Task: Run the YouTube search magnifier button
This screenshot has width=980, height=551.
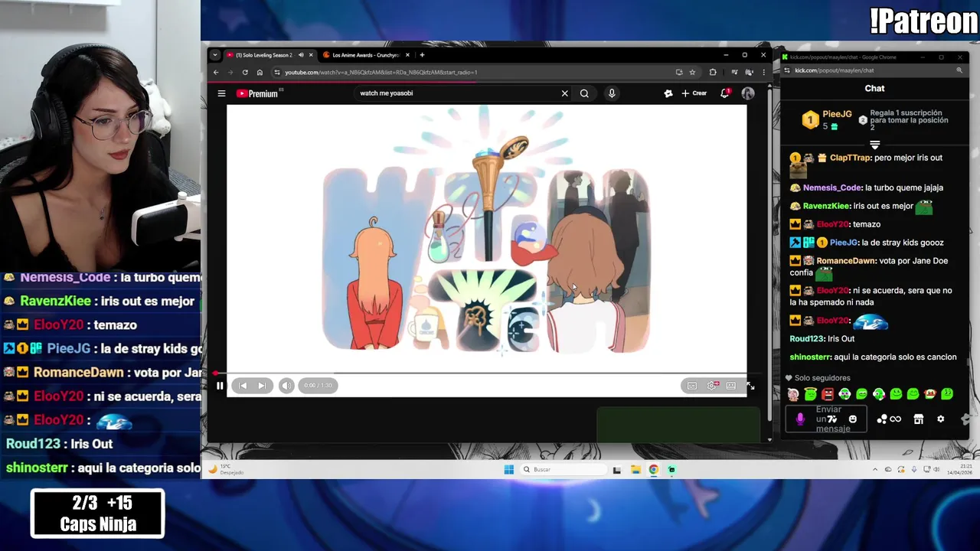Action: click(x=584, y=93)
